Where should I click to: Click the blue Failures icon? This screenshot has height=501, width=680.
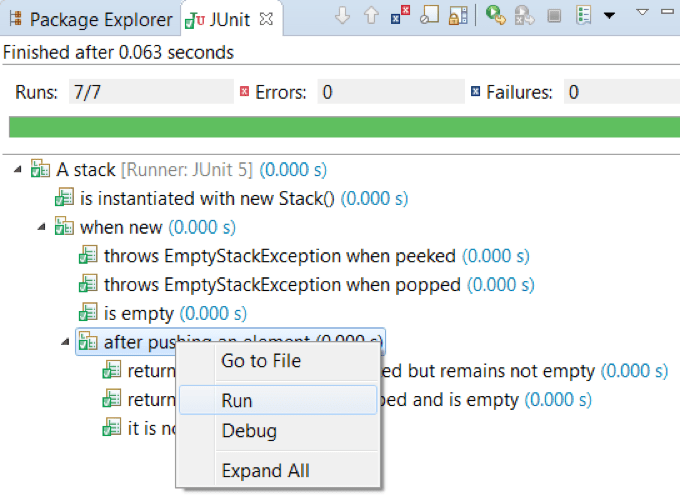[475, 91]
